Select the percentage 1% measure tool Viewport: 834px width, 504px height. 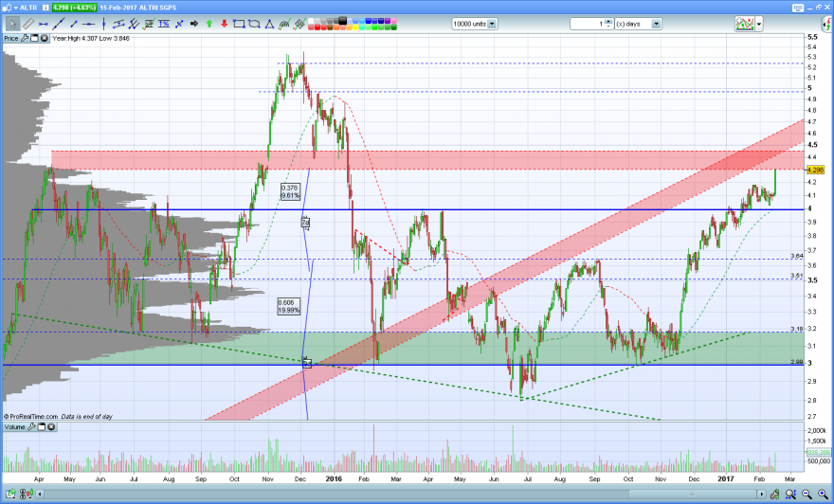pos(164,24)
